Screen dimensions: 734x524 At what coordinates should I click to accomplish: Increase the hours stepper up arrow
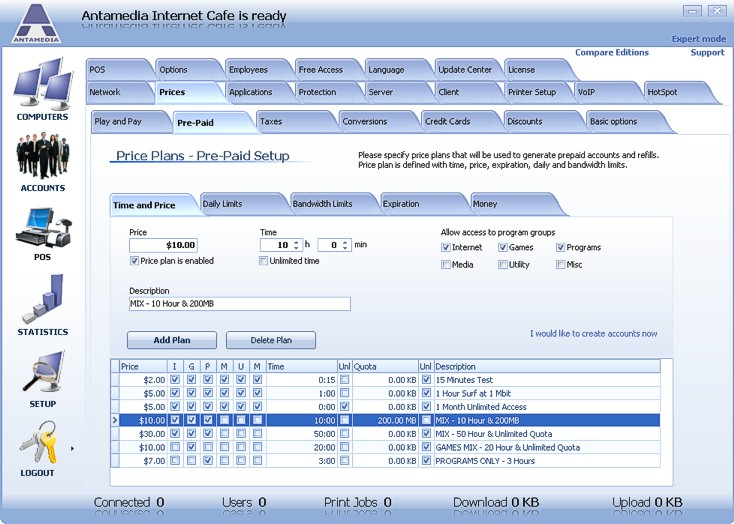tap(296, 241)
